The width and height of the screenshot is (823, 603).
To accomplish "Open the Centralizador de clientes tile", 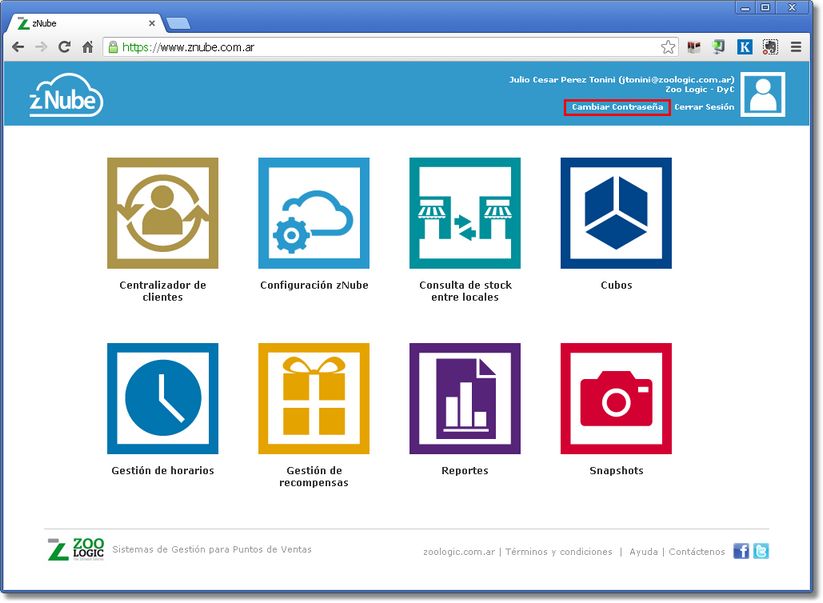I will click(162, 213).
